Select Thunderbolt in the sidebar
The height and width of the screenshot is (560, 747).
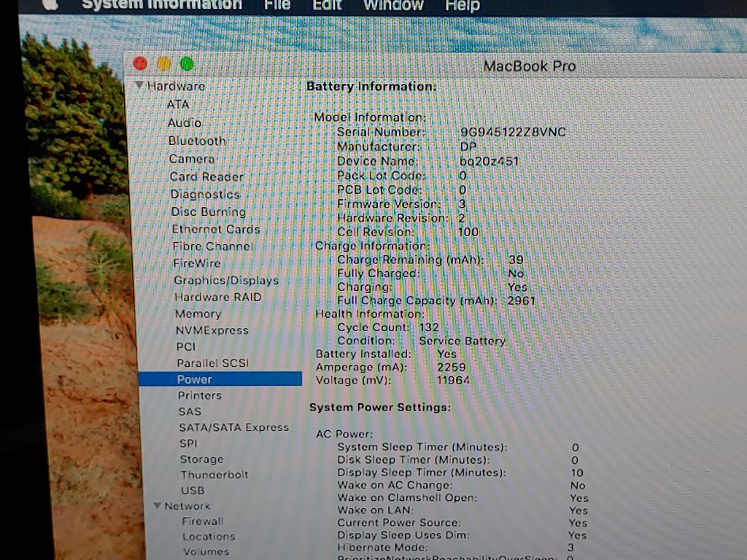pos(214,475)
